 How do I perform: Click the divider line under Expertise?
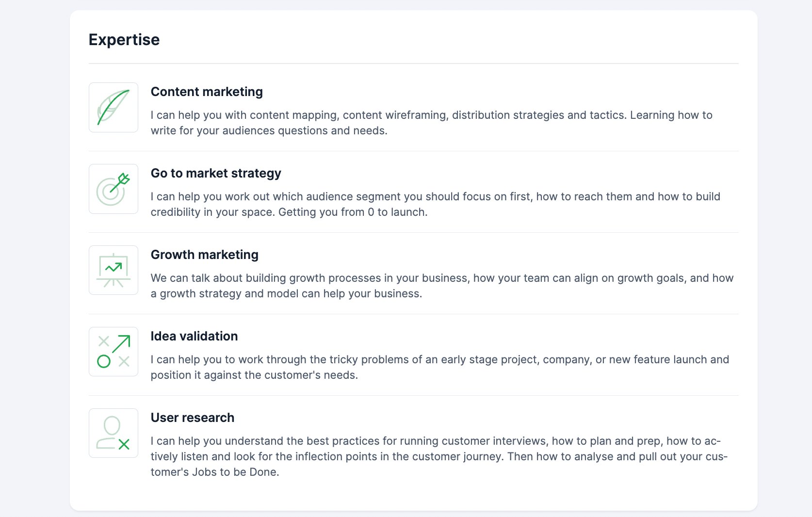pos(414,64)
